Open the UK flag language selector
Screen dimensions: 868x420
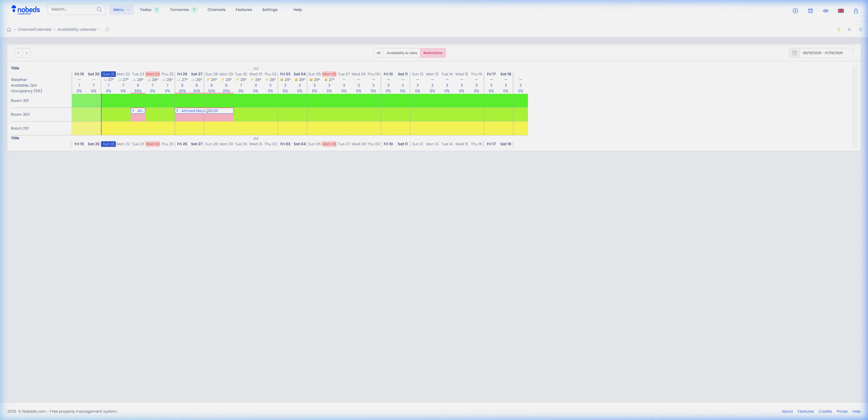coord(841,11)
